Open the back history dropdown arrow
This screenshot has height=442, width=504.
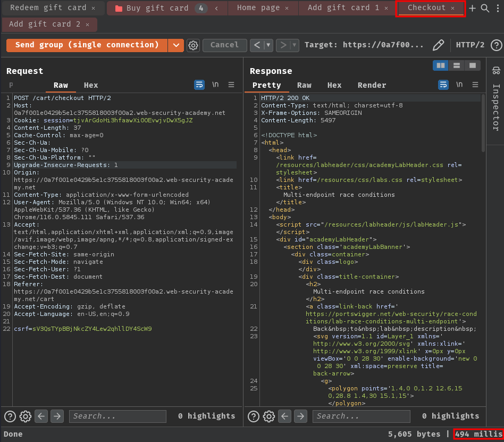[x=268, y=45]
